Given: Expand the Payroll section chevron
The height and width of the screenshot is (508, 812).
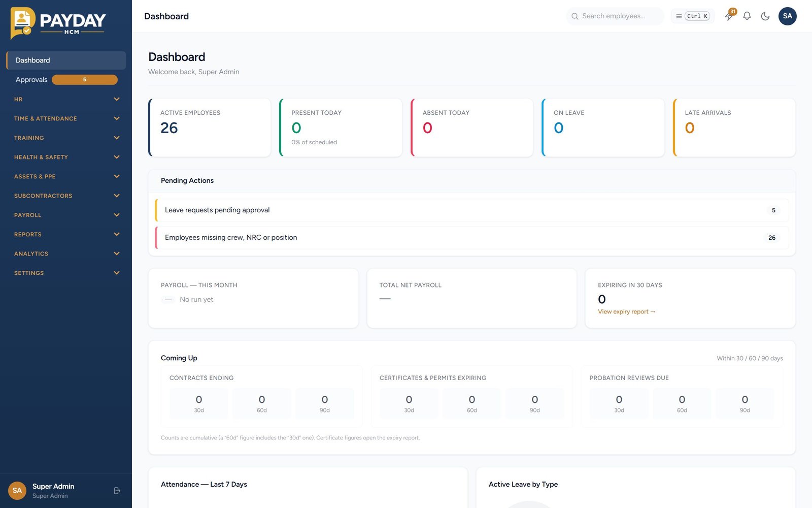Looking at the screenshot, I should (117, 215).
